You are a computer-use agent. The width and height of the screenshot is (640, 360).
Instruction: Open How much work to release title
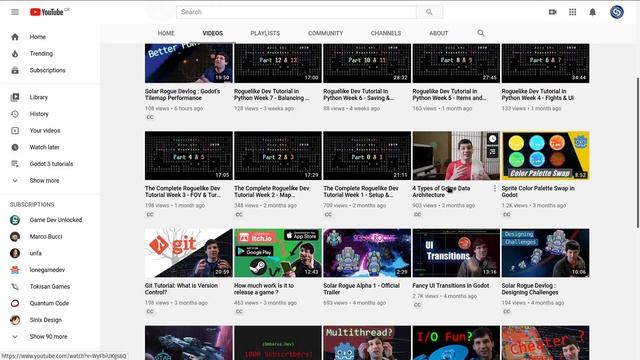[264, 289]
